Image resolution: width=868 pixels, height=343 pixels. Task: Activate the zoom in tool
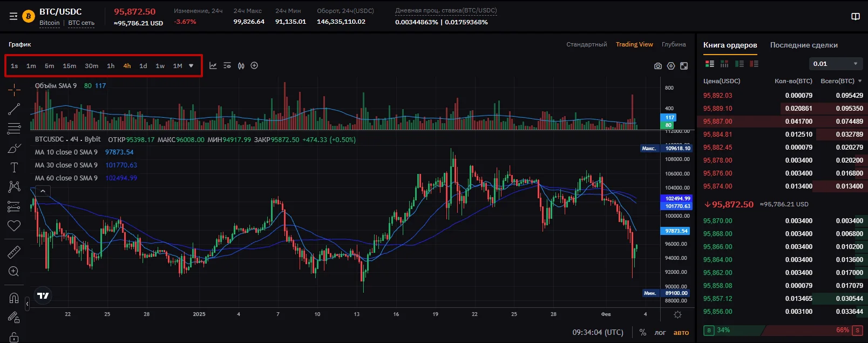pyautogui.click(x=14, y=271)
